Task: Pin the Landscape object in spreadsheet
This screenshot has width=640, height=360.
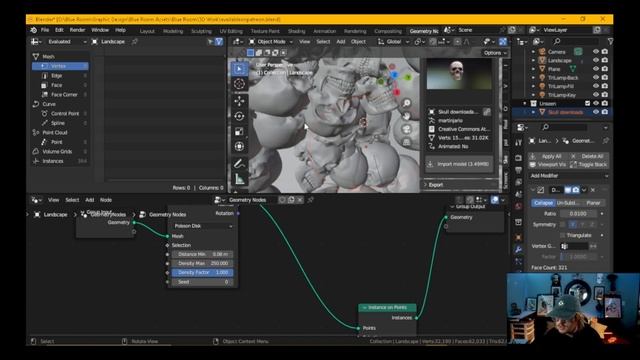Action: (135, 42)
